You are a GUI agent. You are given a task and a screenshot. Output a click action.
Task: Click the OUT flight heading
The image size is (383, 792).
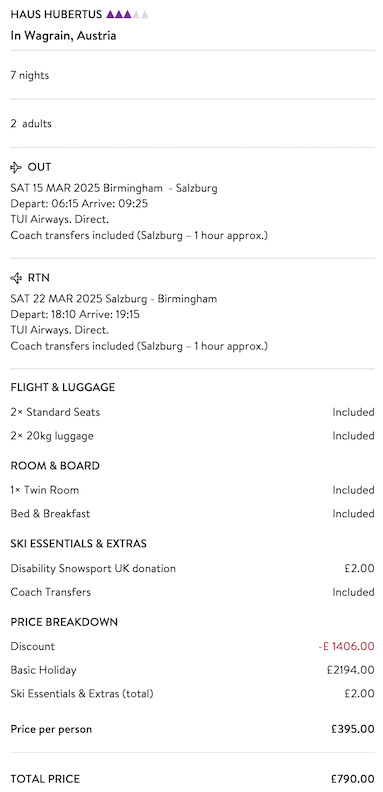pos(39,167)
